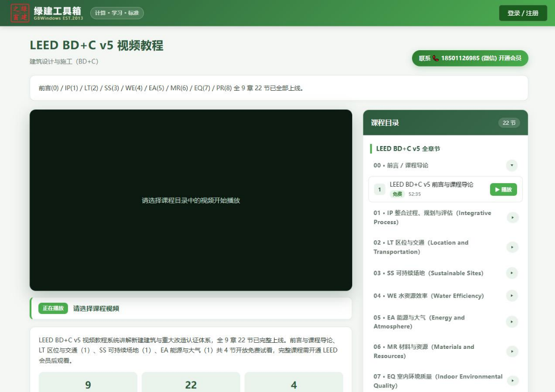
Task: Expand the 07 EQ 室内环境质量 chapter arrow
Action: [x=512, y=381]
